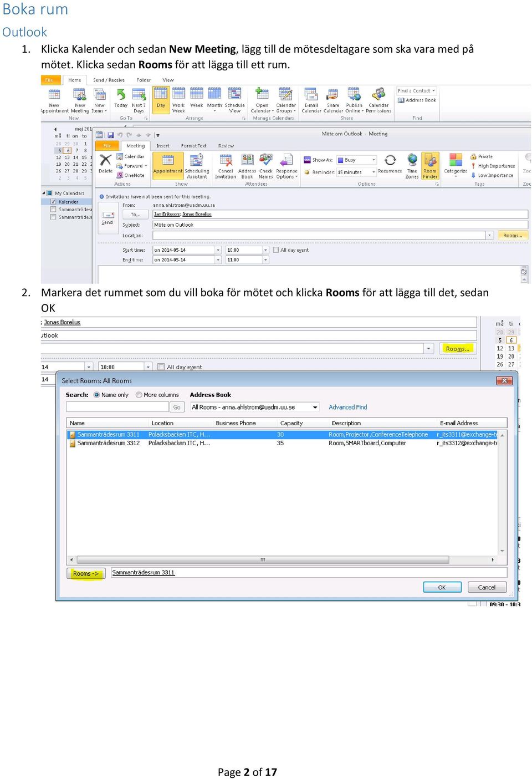Viewport: 532px width, 779px height.
Task: Open the Home tab of the calendar
Action: point(75,80)
